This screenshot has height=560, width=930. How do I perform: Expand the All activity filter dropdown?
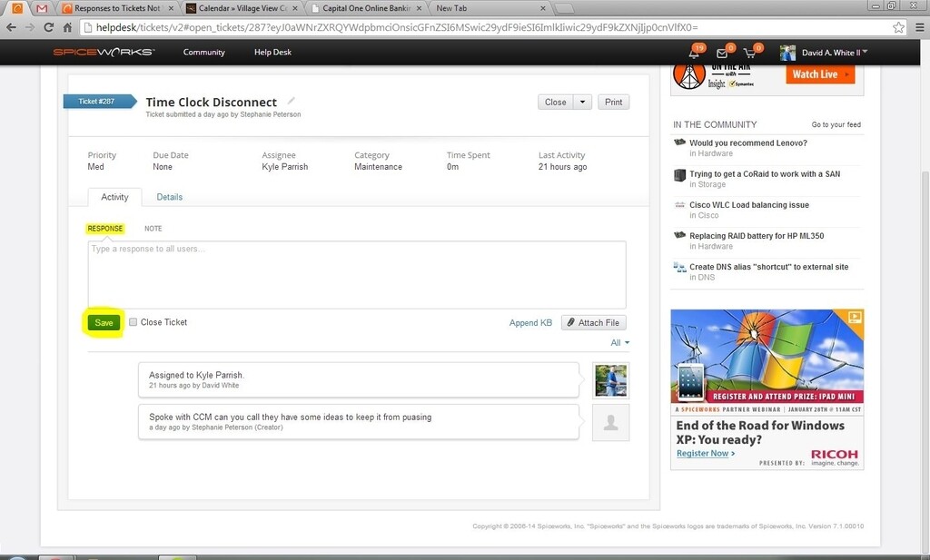pyautogui.click(x=618, y=342)
